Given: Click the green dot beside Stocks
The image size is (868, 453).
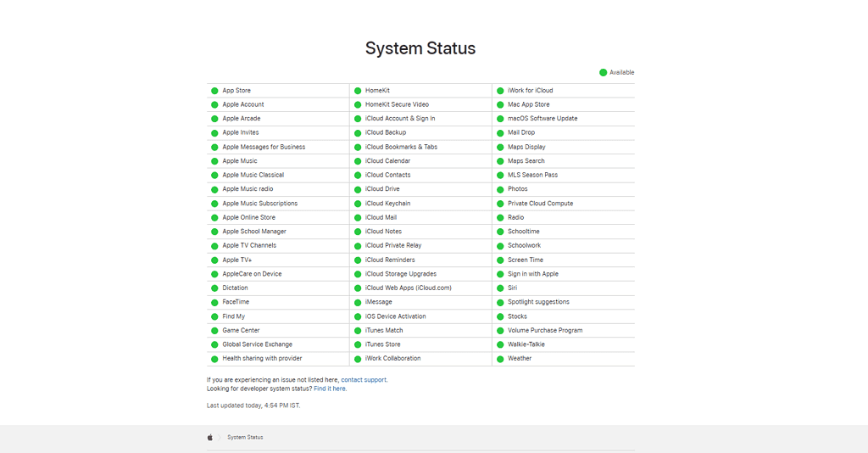Looking at the screenshot, I should tap(500, 316).
